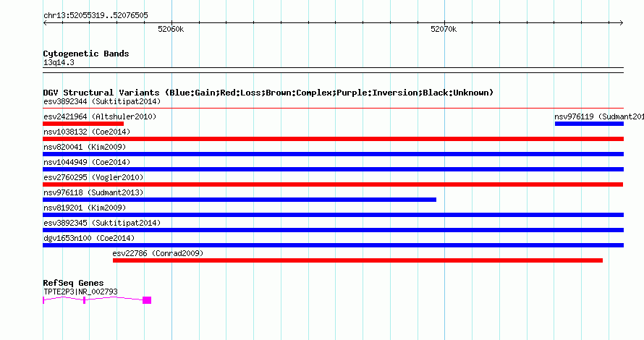Open nsv976119 (Sudmant) variant label
Viewport: 644px width, 340px height.
pos(599,116)
